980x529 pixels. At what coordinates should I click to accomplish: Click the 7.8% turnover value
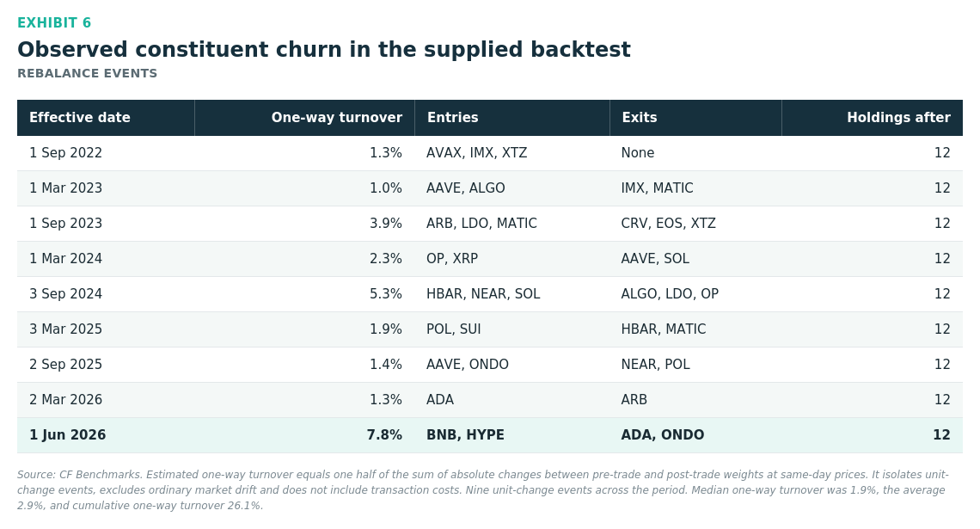tap(384, 435)
